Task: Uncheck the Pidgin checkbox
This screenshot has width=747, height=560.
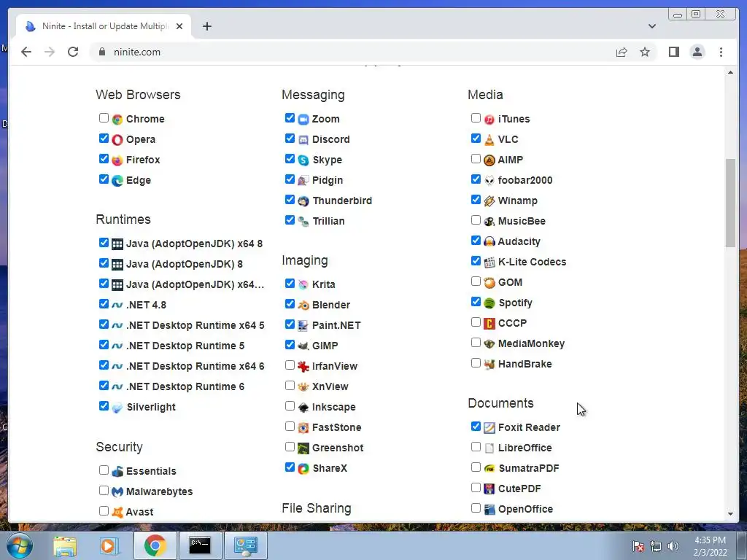Action: pos(290,179)
